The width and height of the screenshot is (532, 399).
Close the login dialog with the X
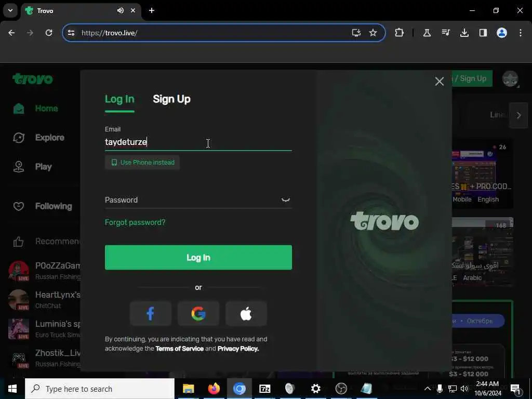click(440, 82)
